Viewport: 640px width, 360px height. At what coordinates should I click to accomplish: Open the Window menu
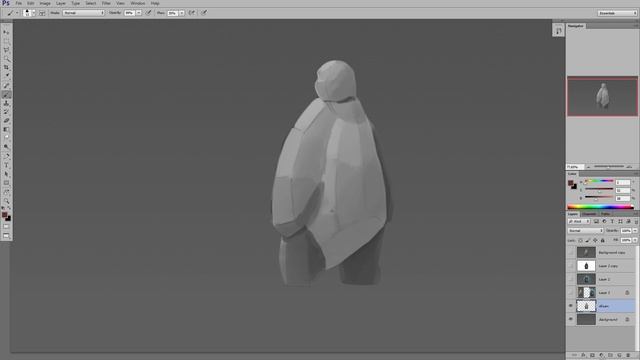click(138, 3)
